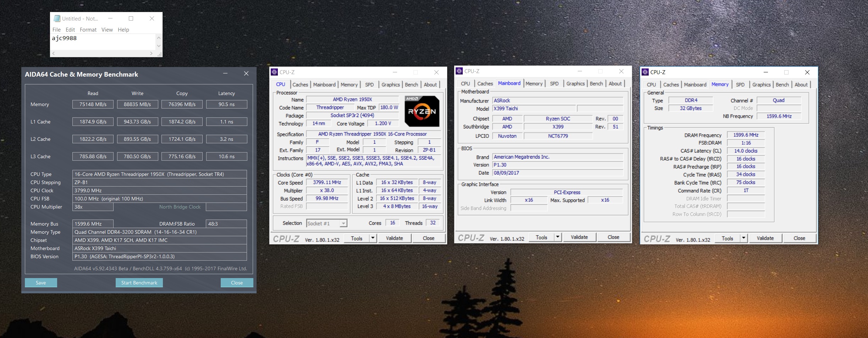Click the L3 Cache Copy value 775.16 GB/s
The image size is (868, 338).
[x=182, y=156]
